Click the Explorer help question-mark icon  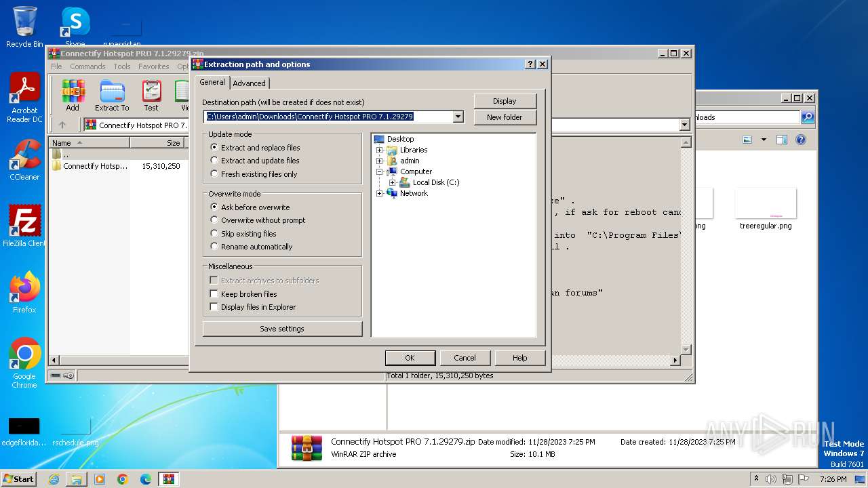pyautogui.click(x=801, y=140)
